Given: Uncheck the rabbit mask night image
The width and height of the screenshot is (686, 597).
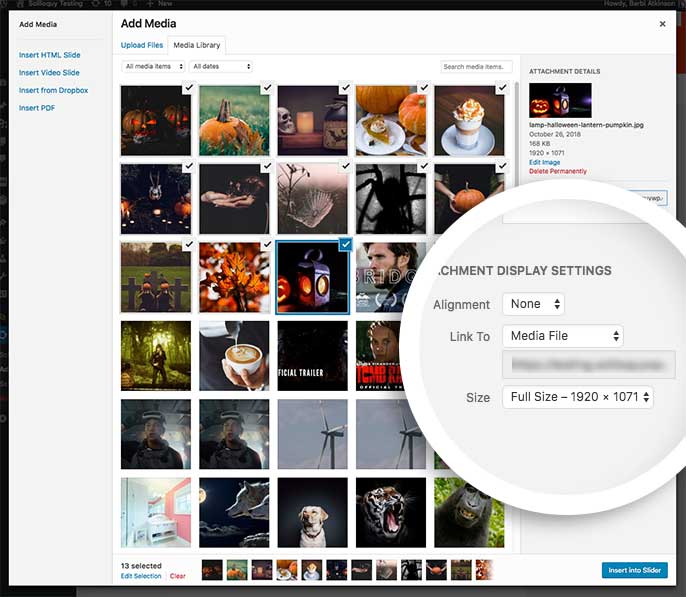Looking at the screenshot, I should coord(189,166).
